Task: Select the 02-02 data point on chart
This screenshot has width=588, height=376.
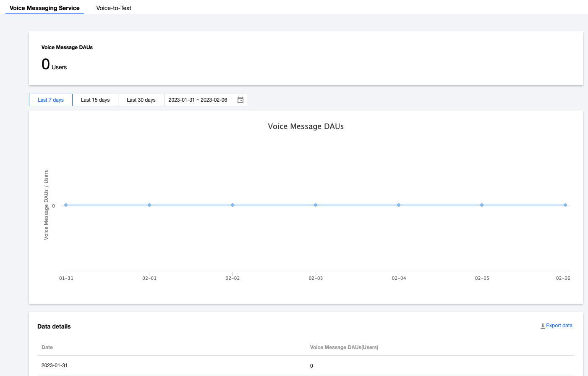Action: [x=233, y=205]
